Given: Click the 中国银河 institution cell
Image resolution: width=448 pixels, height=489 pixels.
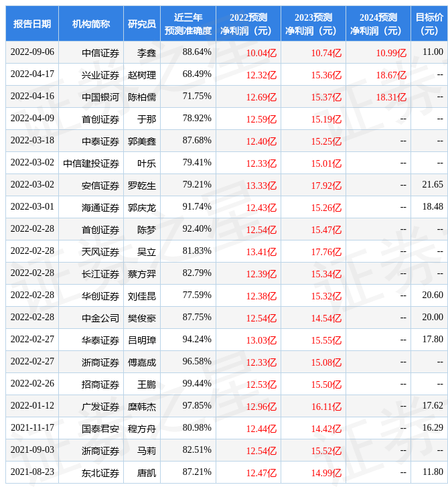Looking at the screenshot, I should (100, 97).
